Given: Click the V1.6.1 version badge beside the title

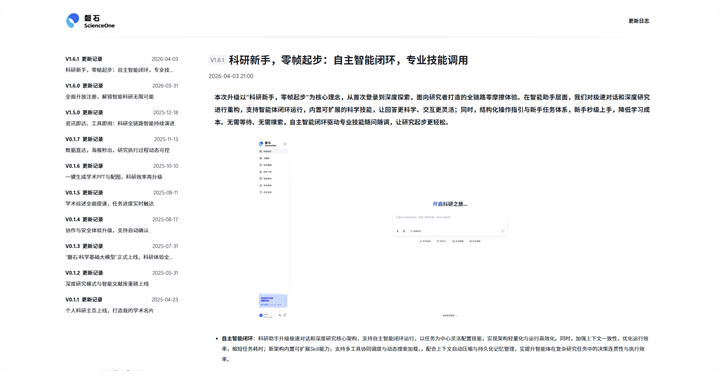Looking at the screenshot, I should [217, 60].
